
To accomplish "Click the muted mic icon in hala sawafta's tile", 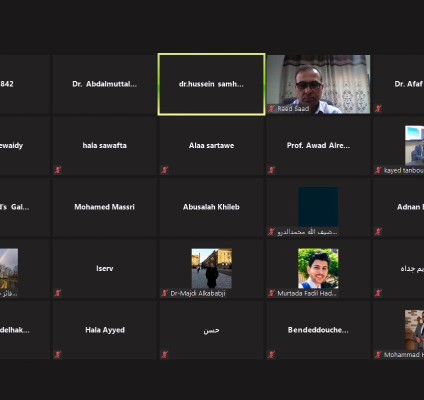I will click(58, 170).
